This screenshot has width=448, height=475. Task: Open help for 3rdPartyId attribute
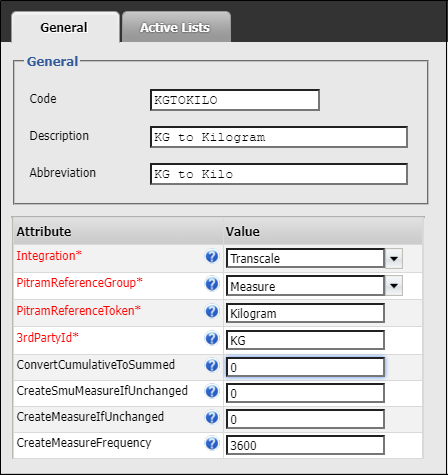pos(212,339)
